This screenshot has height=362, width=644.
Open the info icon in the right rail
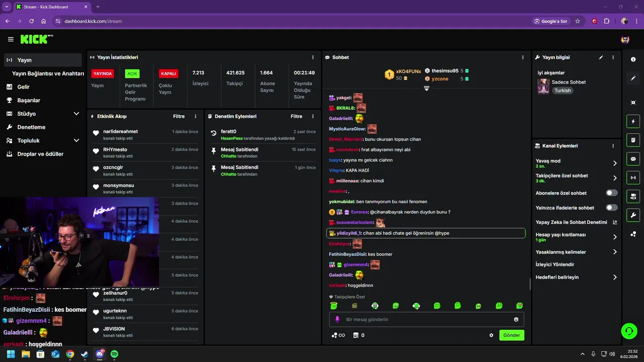(x=633, y=59)
